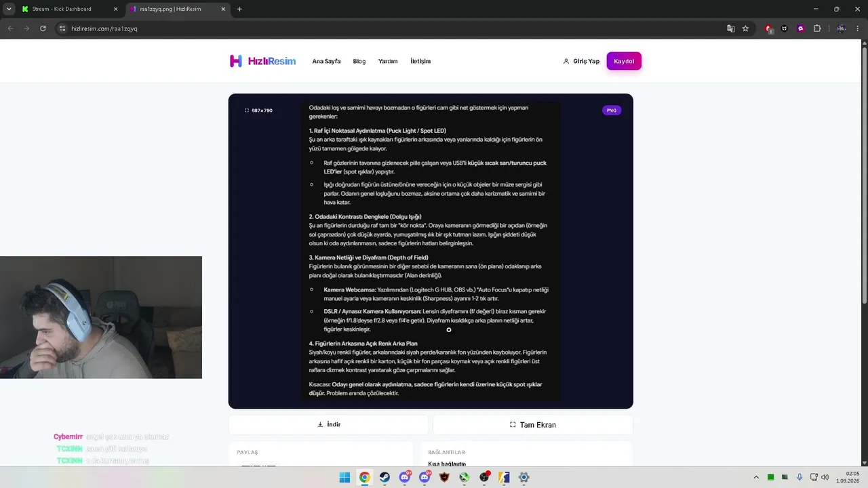Click the microphone tray icon
The height and width of the screenshot is (488, 868).
click(x=800, y=477)
